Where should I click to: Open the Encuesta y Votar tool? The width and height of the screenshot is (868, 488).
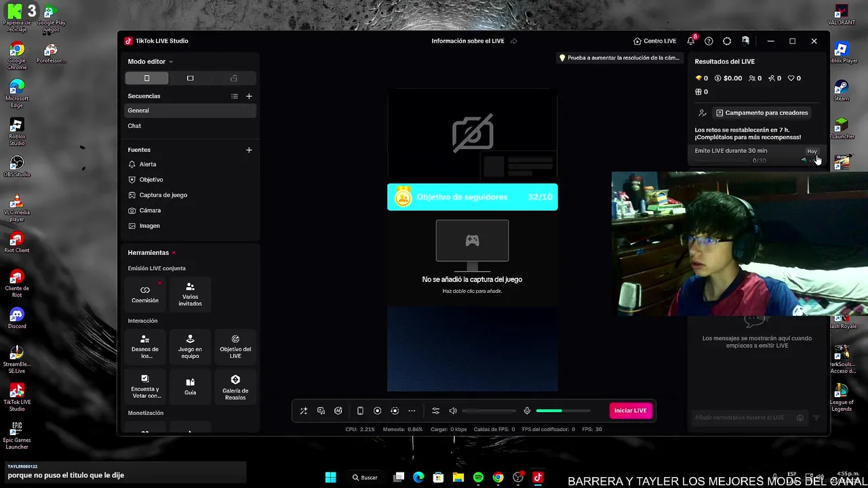coord(145,386)
